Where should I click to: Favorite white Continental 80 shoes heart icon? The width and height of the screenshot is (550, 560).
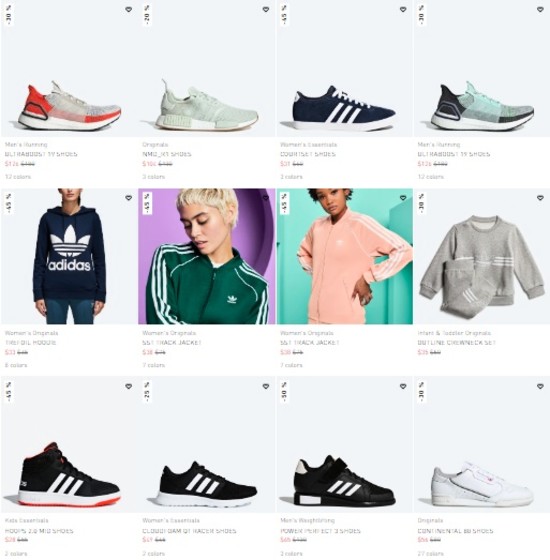(540, 386)
